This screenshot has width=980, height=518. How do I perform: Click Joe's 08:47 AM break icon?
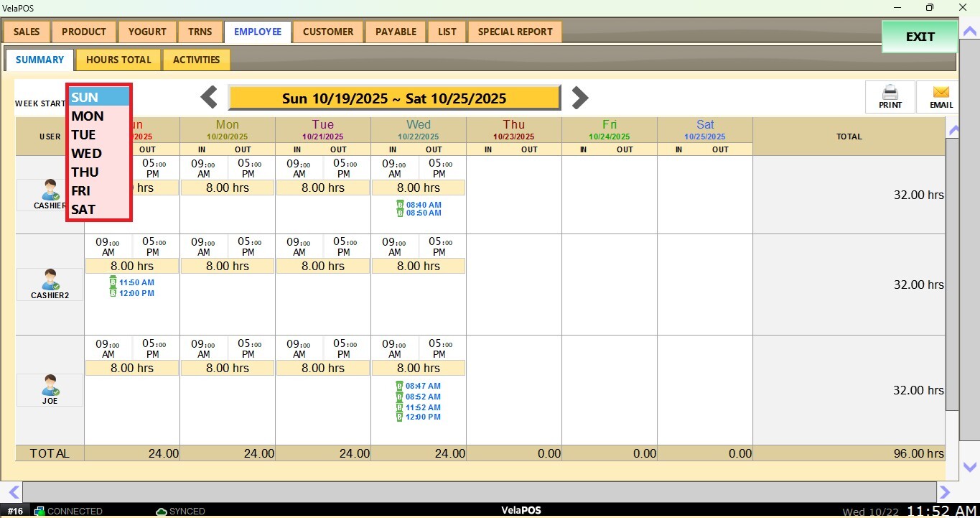click(400, 386)
